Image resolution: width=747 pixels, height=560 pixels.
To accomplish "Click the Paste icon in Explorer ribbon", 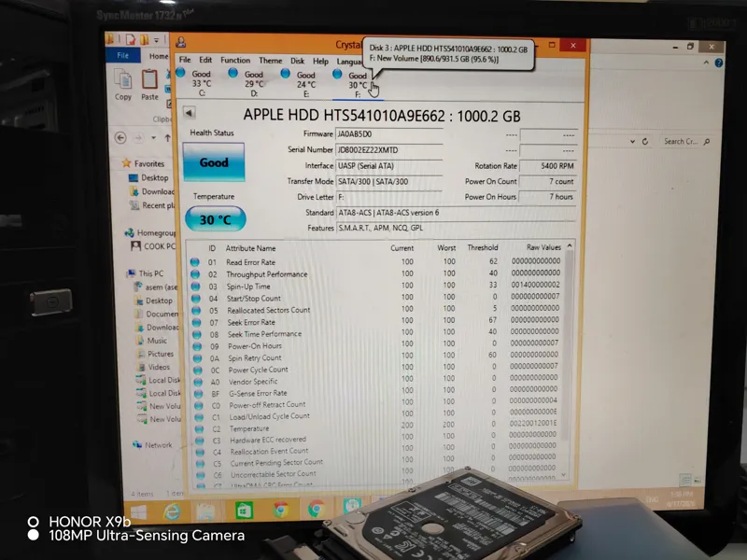I will click(149, 84).
